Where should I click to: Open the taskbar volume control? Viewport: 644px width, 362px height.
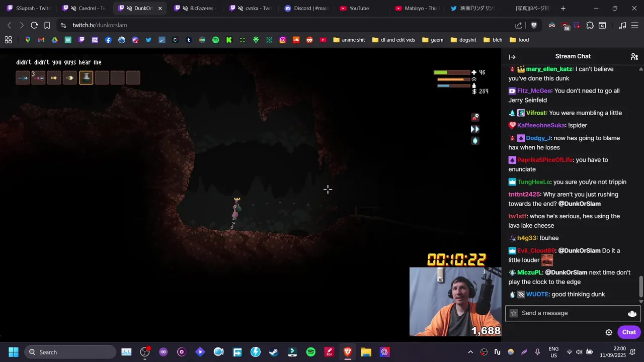pos(579,352)
